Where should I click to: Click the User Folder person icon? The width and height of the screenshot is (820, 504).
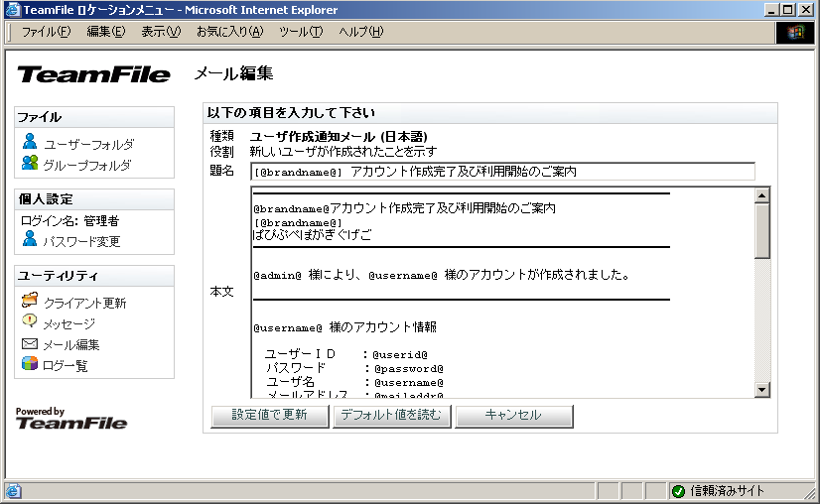click(30, 143)
